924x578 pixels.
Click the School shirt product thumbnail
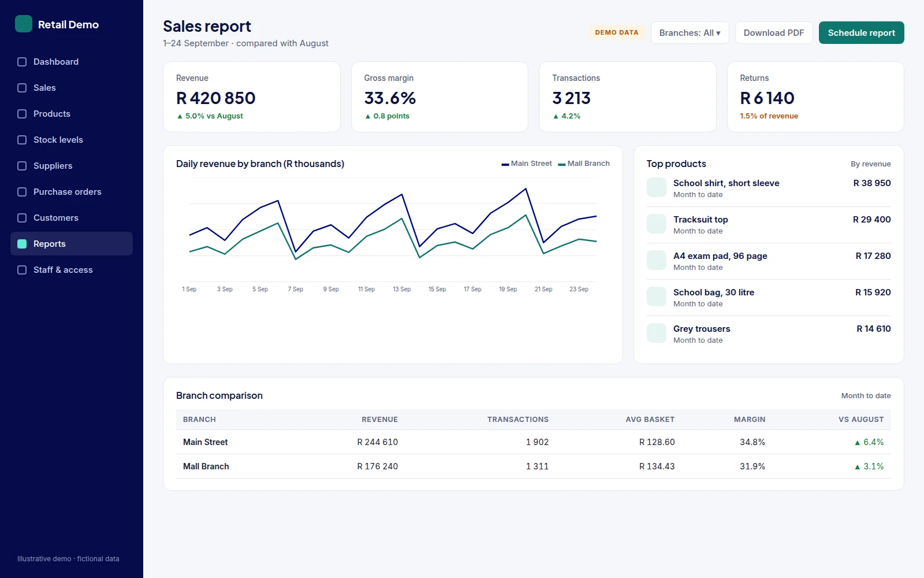tap(657, 188)
